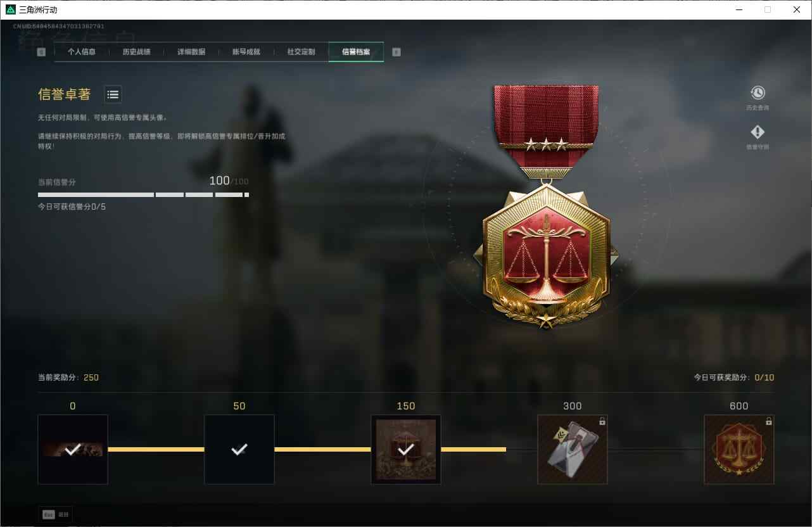812x527 pixels.
Task: Open the 信誉守则 rules warning icon
Action: pos(757,132)
